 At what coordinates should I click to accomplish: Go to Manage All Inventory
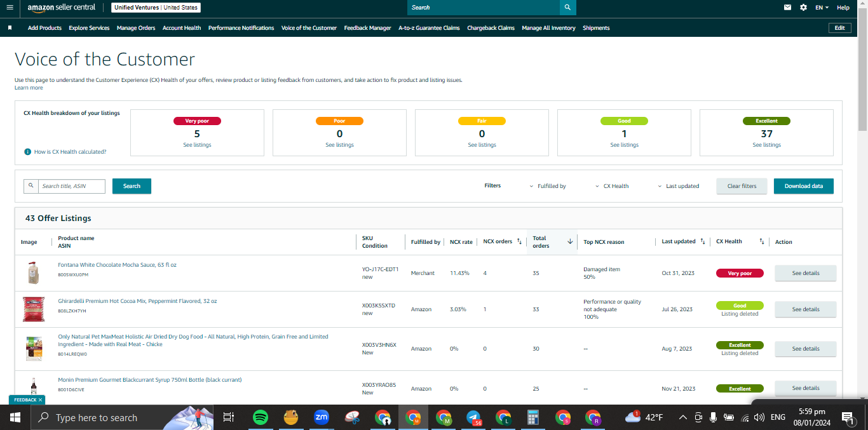pos(548,28)
